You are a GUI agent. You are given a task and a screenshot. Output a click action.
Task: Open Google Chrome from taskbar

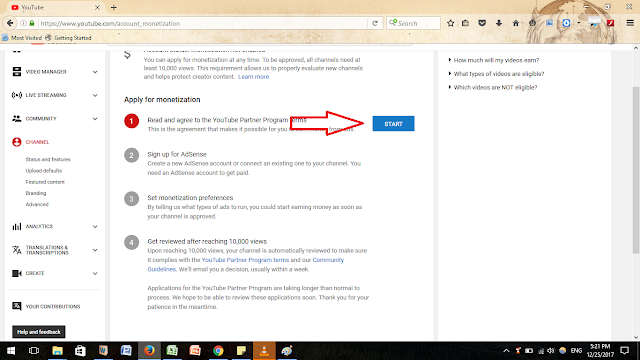click(218, 351)
